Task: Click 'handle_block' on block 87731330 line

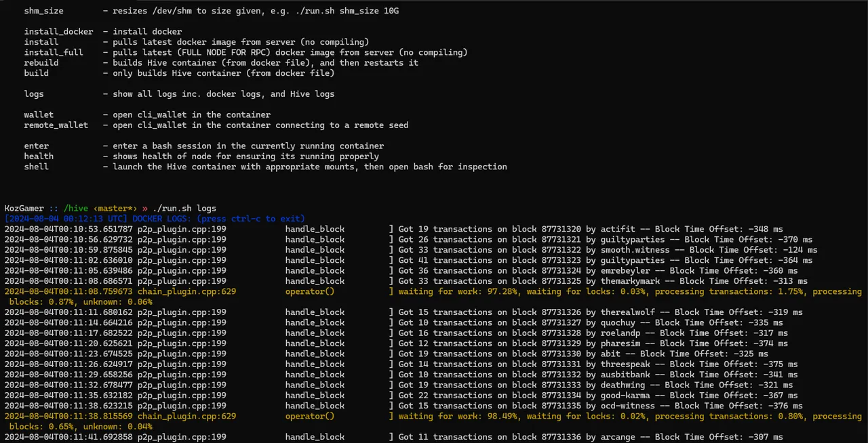Action: (315, 354)
